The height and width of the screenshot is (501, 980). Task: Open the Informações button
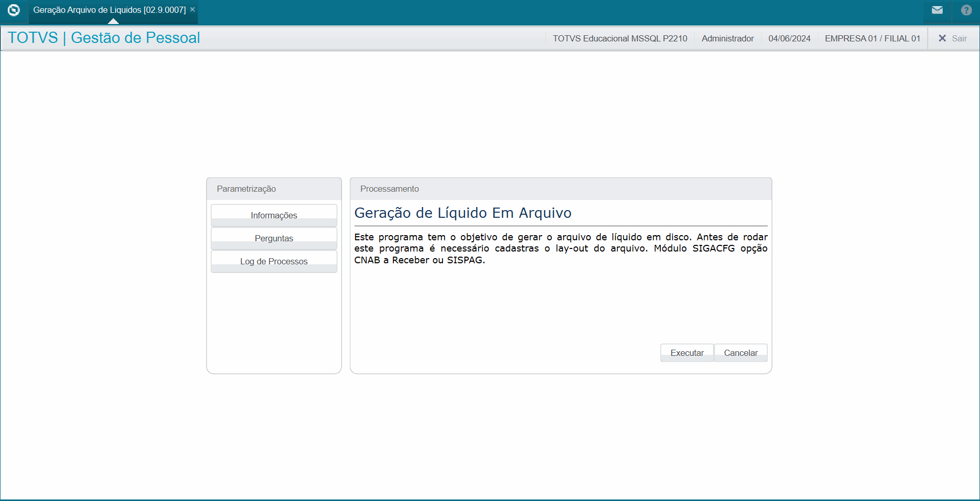(x=274, y=215)
